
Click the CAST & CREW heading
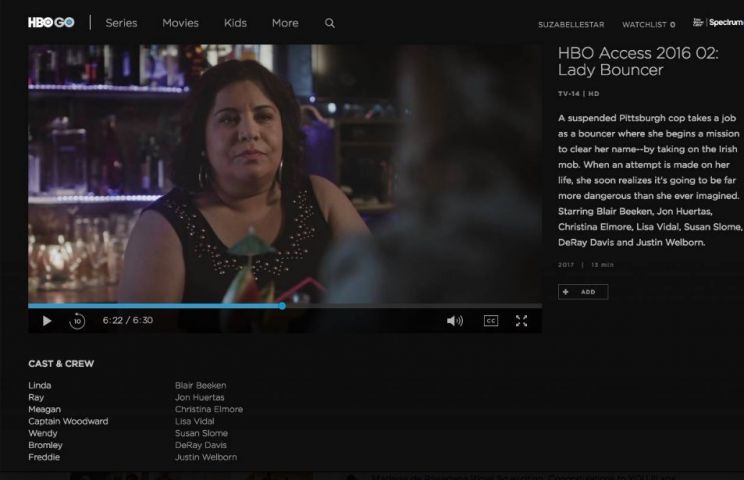click(x=61, y=364)
